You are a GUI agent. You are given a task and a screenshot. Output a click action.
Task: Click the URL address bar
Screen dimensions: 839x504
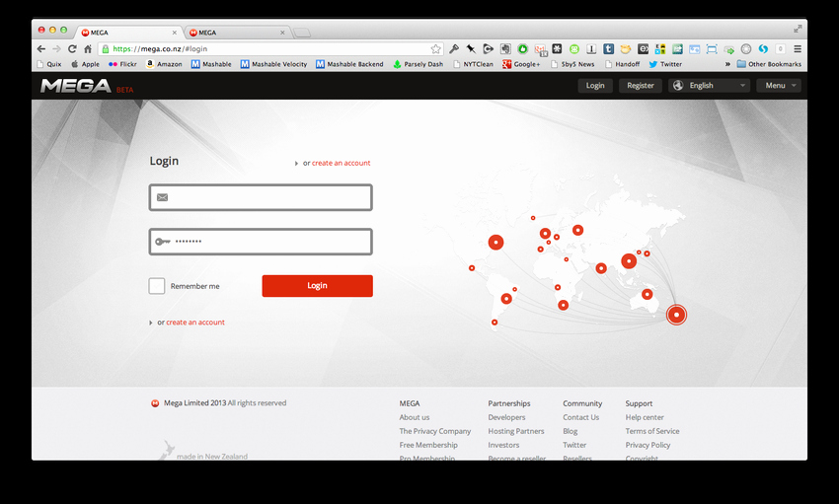click(x=271, y=48)
